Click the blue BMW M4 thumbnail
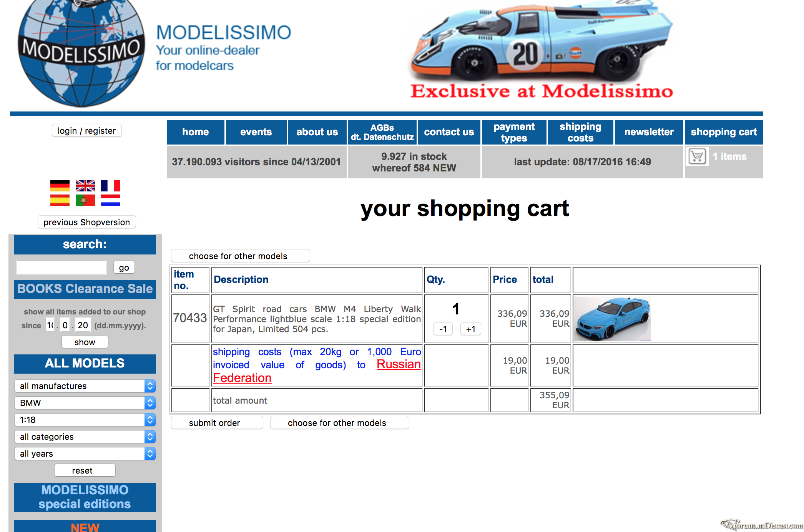804x532 pixels. 613,319
